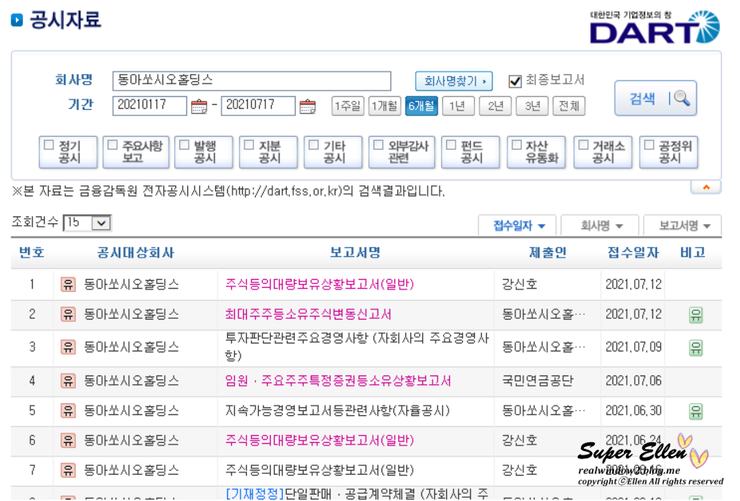Click the start date field 20210117
The width and height of the screenshot is (740, 501).
(149, 106)
